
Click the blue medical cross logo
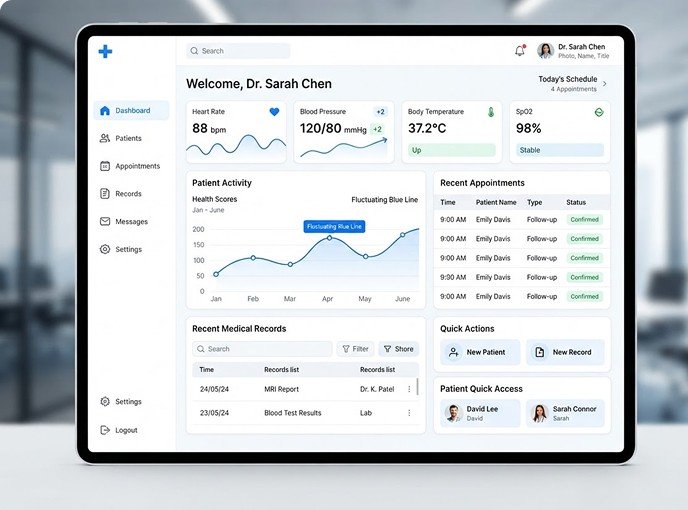105,51
